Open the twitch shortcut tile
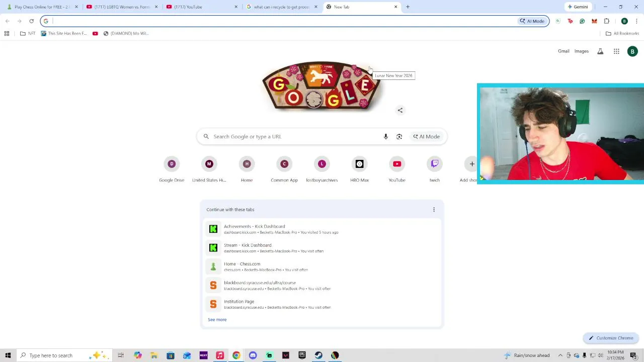Viewport: 644px width, 362px height. [x=435, y=170]
